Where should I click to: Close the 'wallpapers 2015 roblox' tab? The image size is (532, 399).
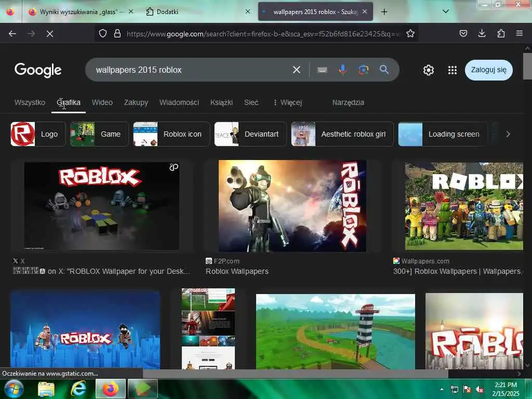coord(364,11)
